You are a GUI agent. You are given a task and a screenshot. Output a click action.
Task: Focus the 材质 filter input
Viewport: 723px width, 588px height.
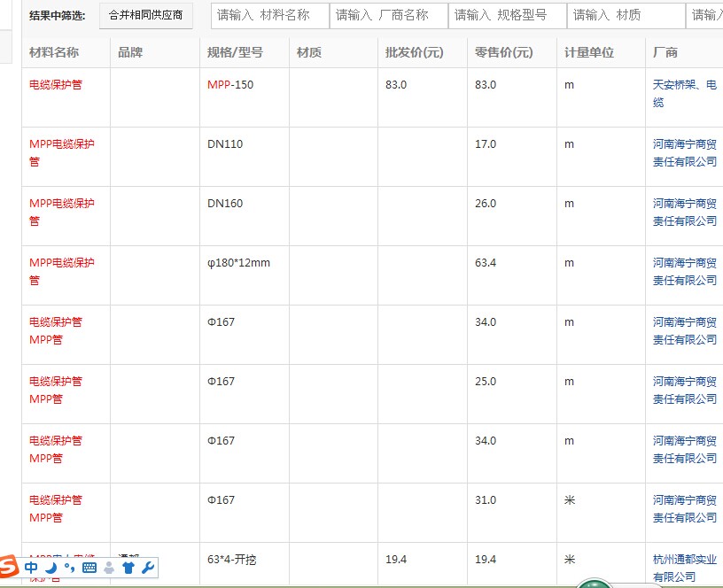tap(626, 16)
